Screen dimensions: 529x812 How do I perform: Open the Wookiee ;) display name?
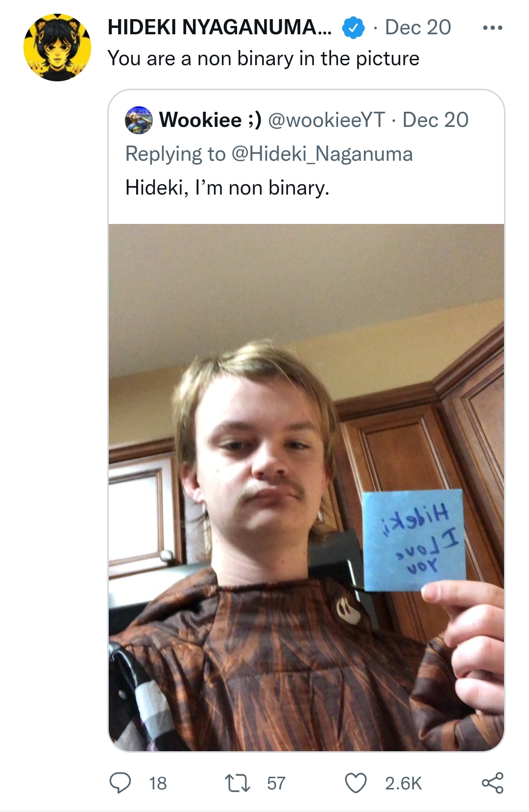[210, 120]
